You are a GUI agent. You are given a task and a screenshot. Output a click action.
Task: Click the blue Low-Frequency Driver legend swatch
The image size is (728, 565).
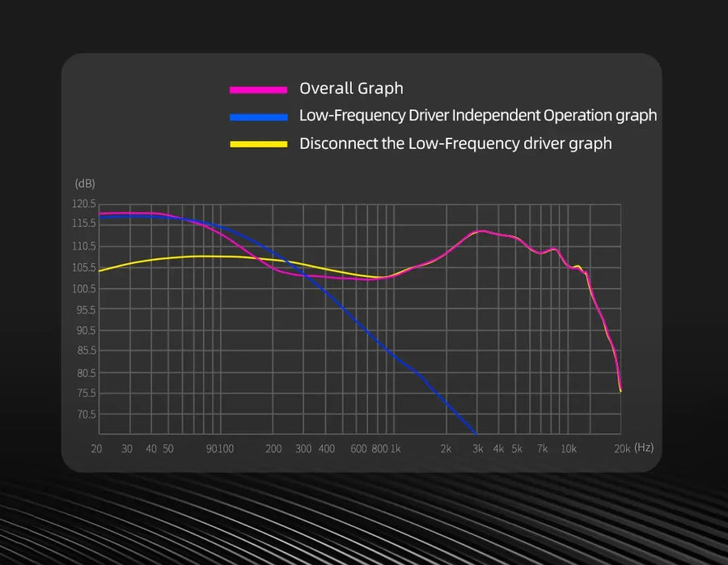tap(258, 117)
